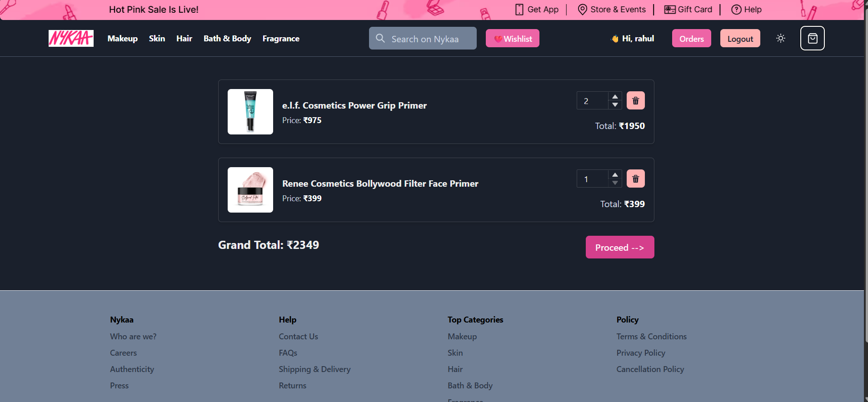This screenshot has width=868, height=402.
Task: Increase Renee Face Primer quantity with up arrow
Action: 615,174
